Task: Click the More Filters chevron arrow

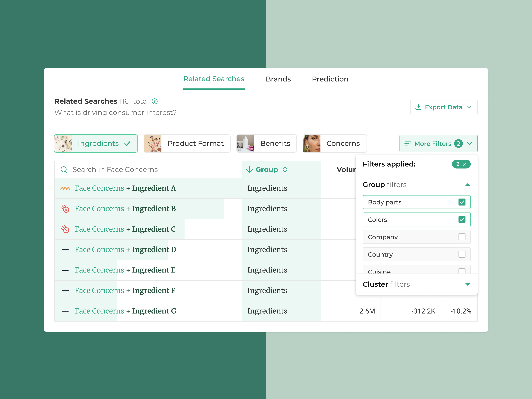Action: 469,144
